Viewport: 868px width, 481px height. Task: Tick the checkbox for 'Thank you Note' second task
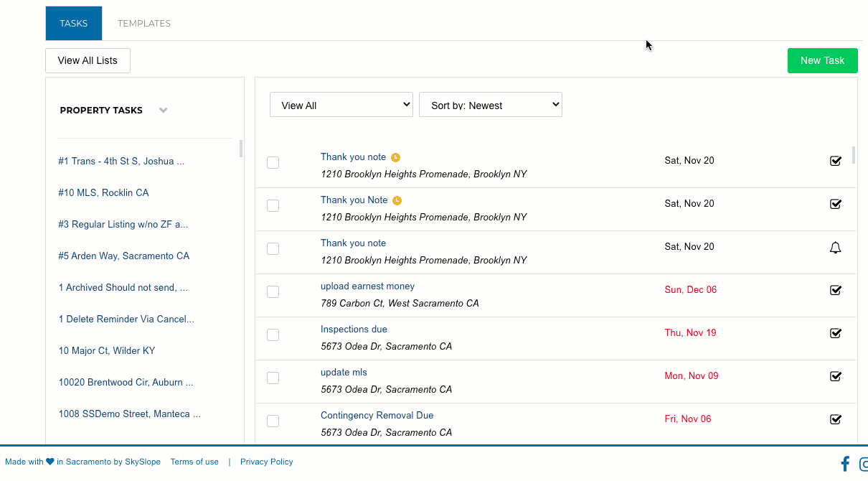point(273,206)
